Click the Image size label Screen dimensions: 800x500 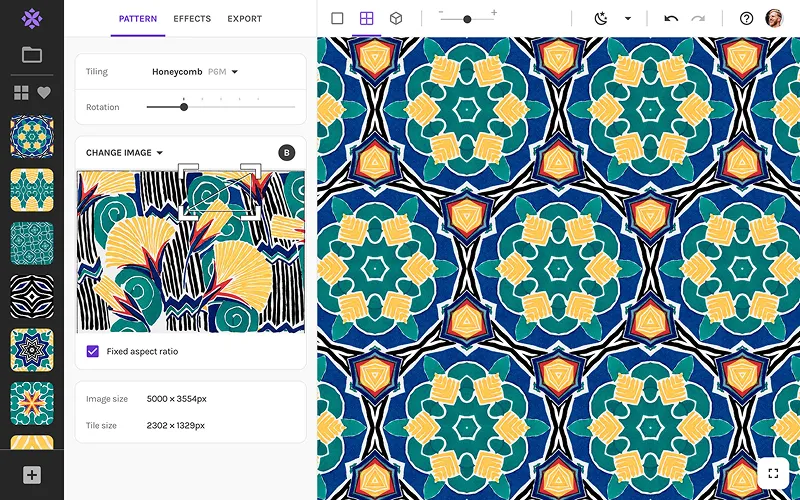(107, 399)
